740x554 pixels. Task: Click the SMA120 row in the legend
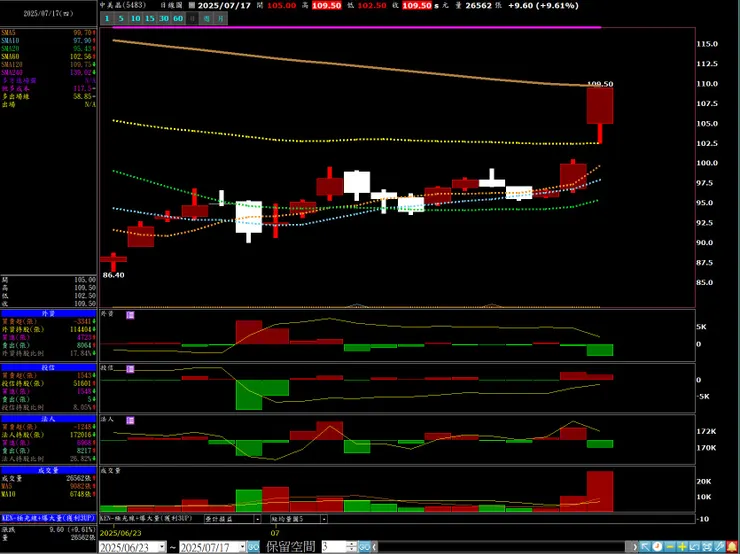coord(48,64)
